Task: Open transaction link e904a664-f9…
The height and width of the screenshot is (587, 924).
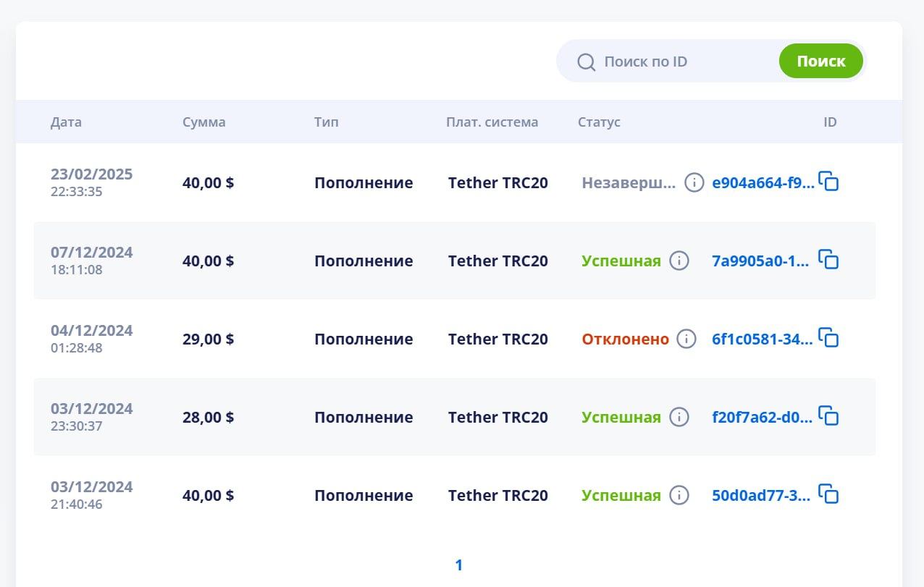Action: [763, 183]
